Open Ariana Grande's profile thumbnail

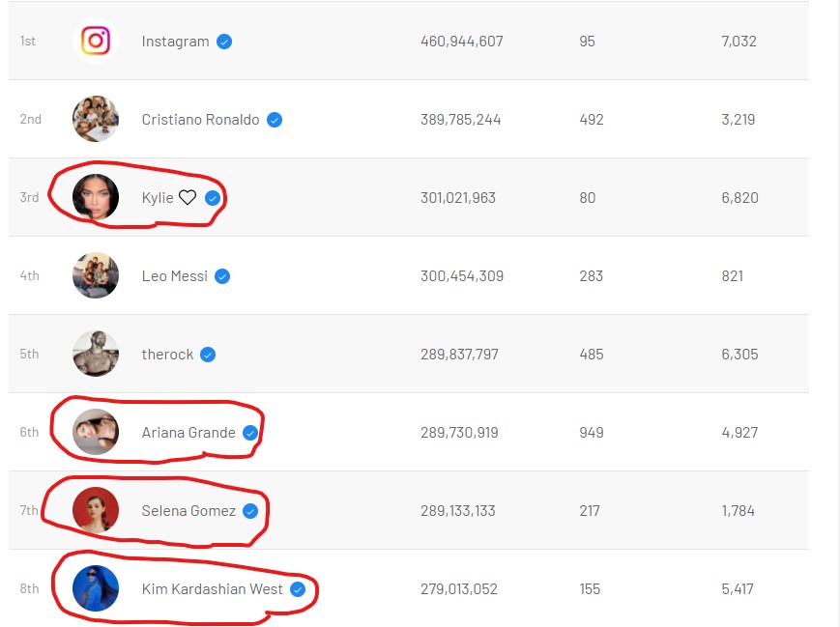[x=96, y=433]
